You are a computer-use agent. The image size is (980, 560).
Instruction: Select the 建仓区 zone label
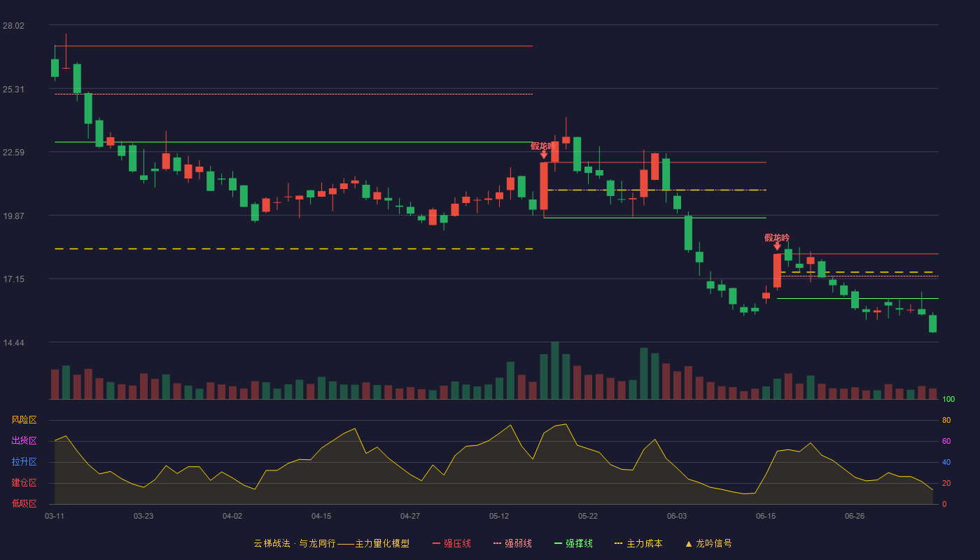[24, 483]
